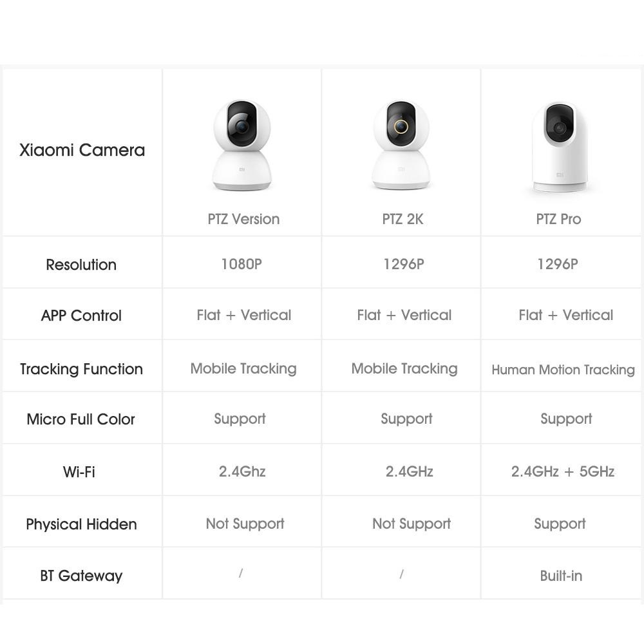The width and height of the screenshot is (644, 644).
Task: Select the 2.4GHz + 5GHz cell
Action: (x=563, y=471)
